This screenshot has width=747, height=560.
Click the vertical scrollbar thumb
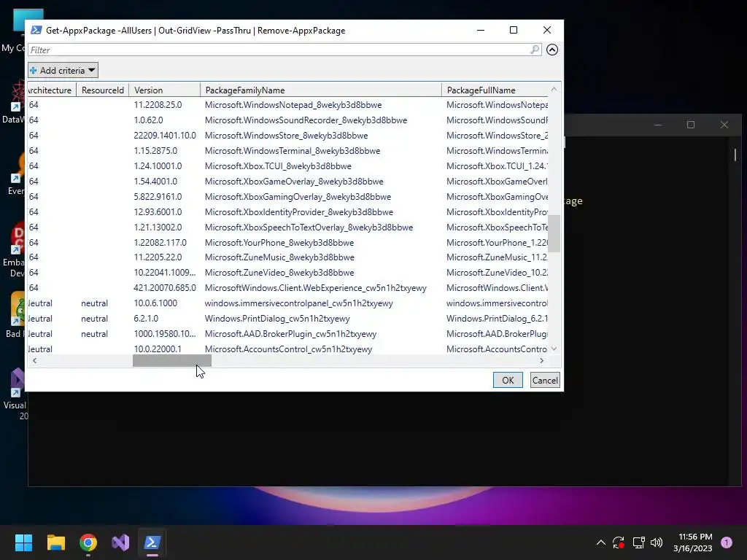554,233
